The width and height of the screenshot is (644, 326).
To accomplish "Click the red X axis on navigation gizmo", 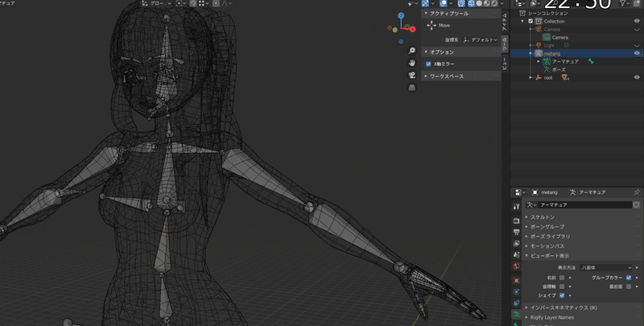I will [x=413, y=29].
